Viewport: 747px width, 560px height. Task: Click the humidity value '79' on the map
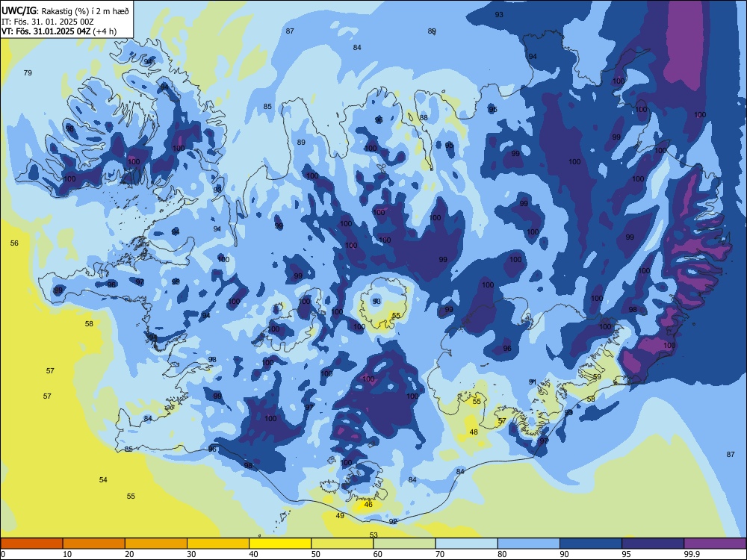point(28,73)
